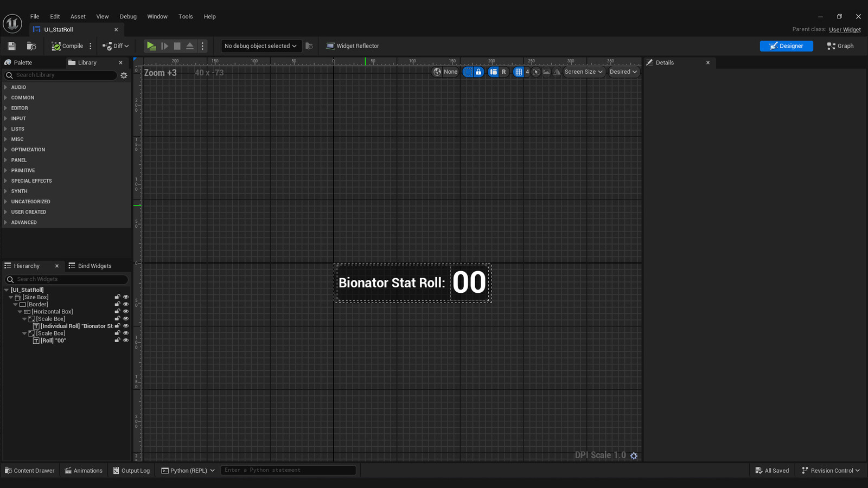This screenshot has width=868, height=488.
Task: Toggle layout transform mode icon
Action: (x=493, y=72)
